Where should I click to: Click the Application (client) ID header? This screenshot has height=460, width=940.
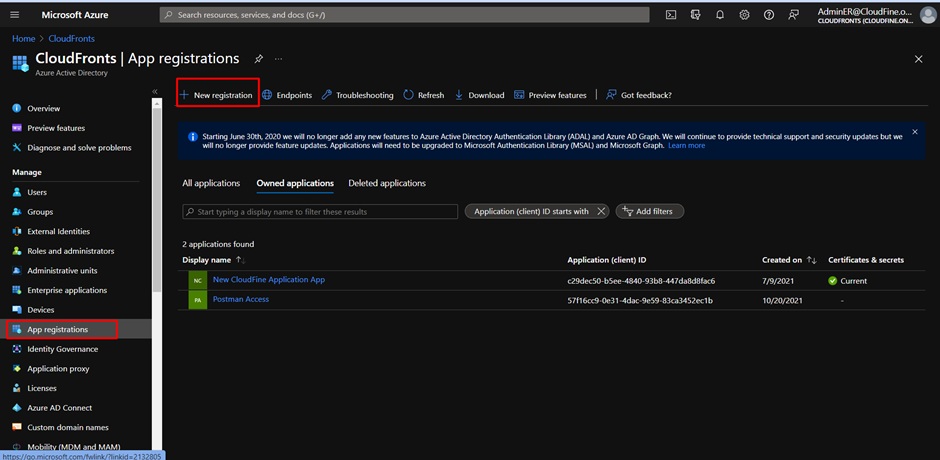607,260
